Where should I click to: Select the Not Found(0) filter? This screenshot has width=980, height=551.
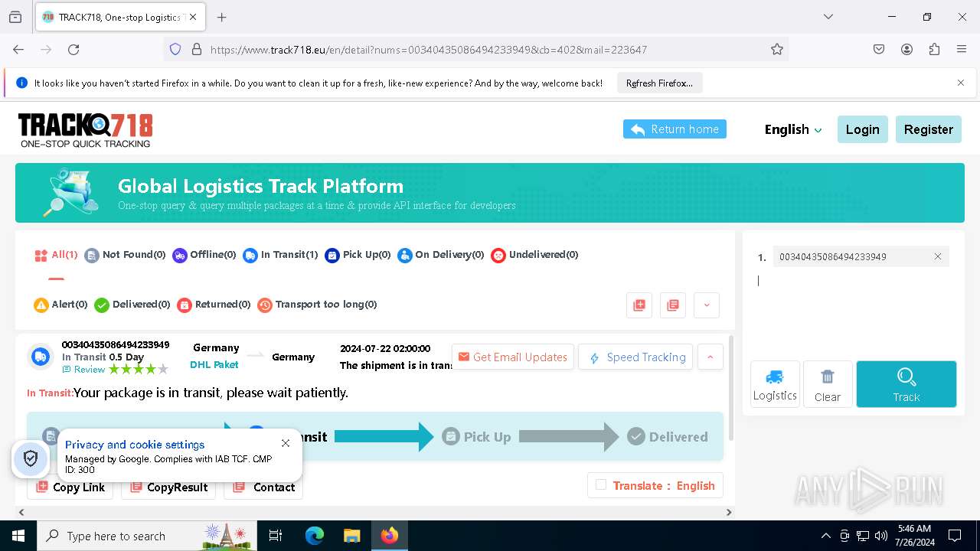pos(125,255)
